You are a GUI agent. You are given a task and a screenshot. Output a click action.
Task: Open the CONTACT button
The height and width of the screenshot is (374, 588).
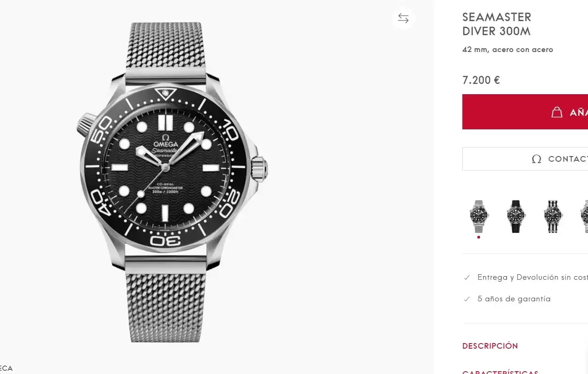525,159
